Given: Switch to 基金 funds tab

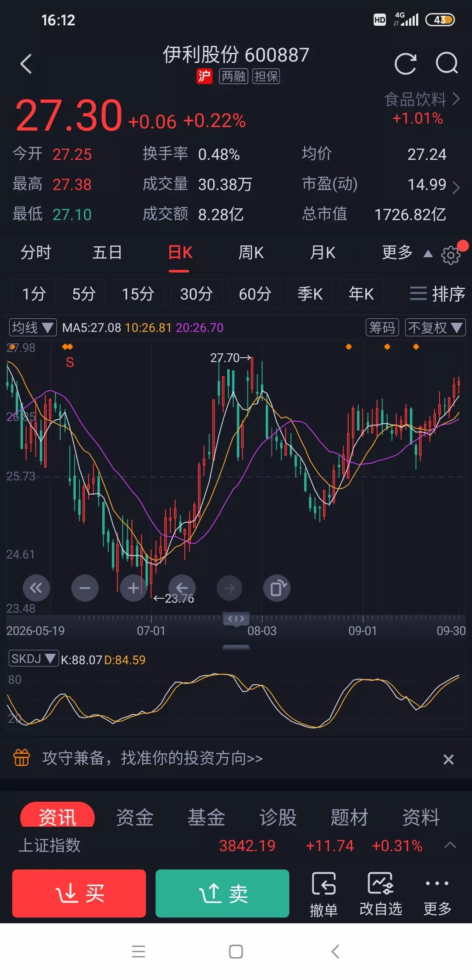Looking at the screenshot, I should (x=206, y=817).
